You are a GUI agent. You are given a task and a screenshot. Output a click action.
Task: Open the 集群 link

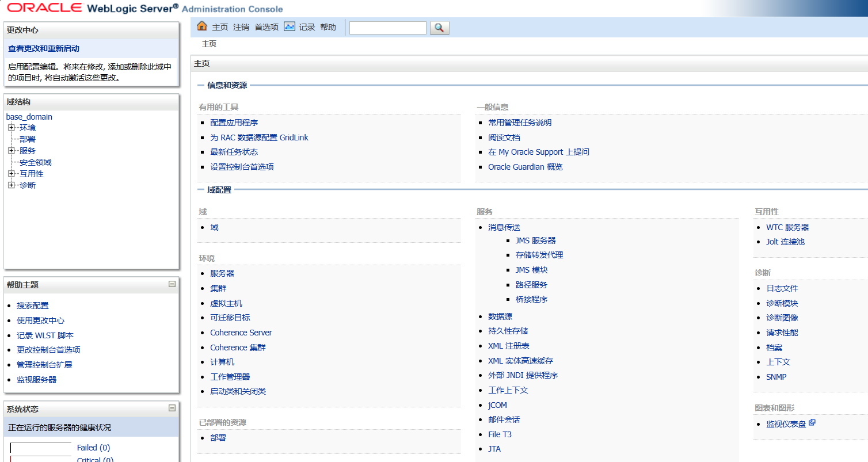coord(218,288)
